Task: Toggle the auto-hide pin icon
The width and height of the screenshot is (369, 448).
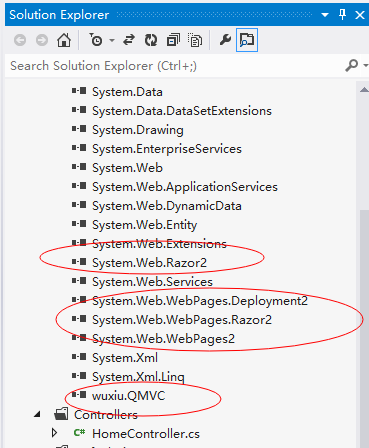Action: point(342,15)
